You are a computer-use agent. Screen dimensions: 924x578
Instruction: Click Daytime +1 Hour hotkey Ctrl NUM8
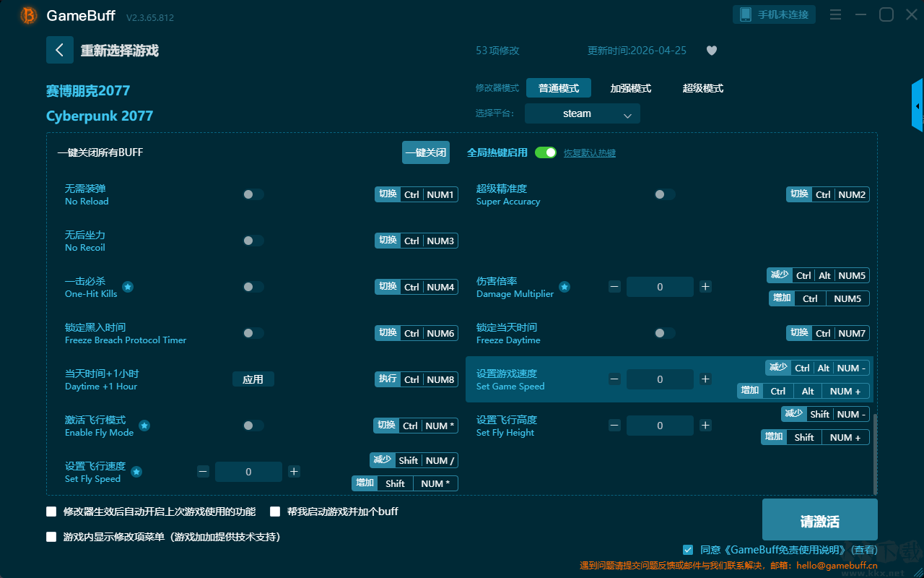coord(417,379)
